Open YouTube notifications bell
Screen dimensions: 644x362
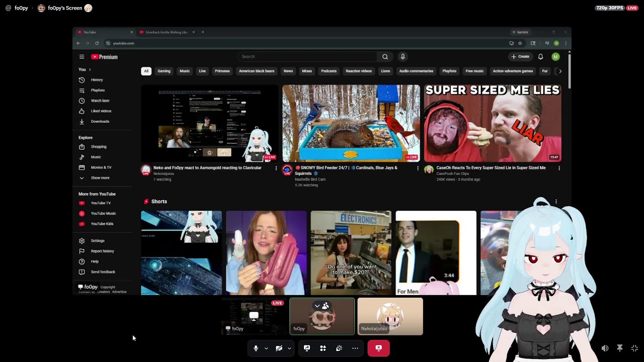click(540, 57)
